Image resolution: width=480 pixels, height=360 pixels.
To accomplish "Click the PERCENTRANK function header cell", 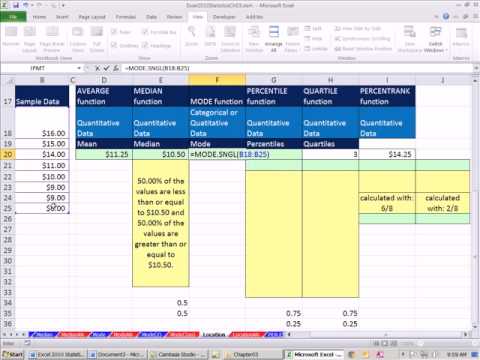I will (x=387, y=96).
